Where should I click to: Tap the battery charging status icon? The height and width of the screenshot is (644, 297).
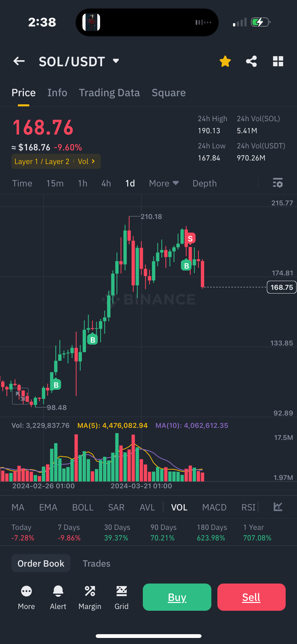tap(261, 22)
